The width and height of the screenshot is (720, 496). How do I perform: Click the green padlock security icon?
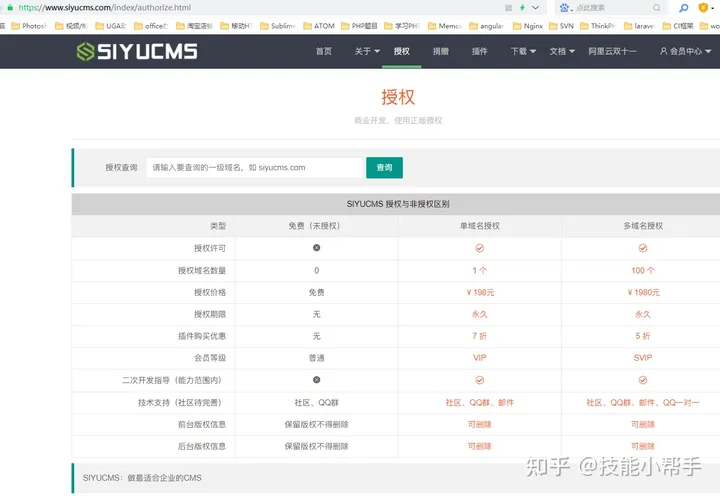(x=10, y=7)
